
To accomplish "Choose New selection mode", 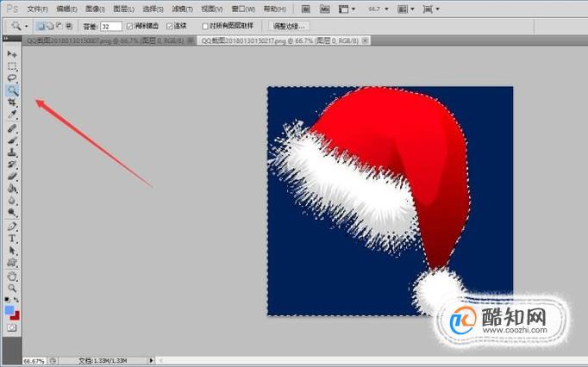I will pos(41,26).
